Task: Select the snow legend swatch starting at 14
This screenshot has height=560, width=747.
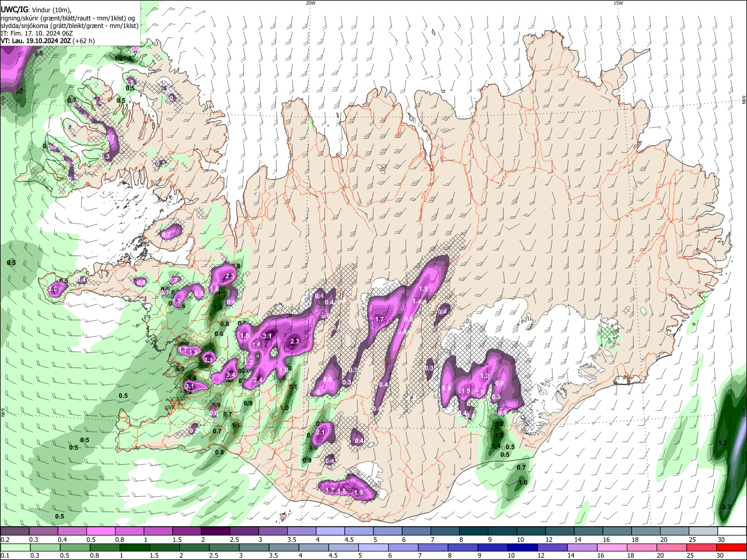Action: 589,531
